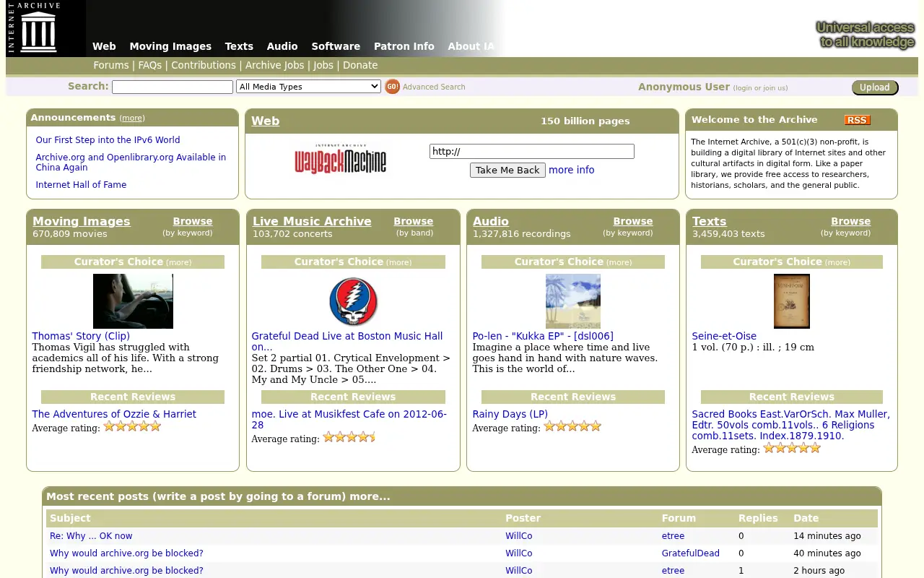Browse Audio by keyword

coord(633,221)
